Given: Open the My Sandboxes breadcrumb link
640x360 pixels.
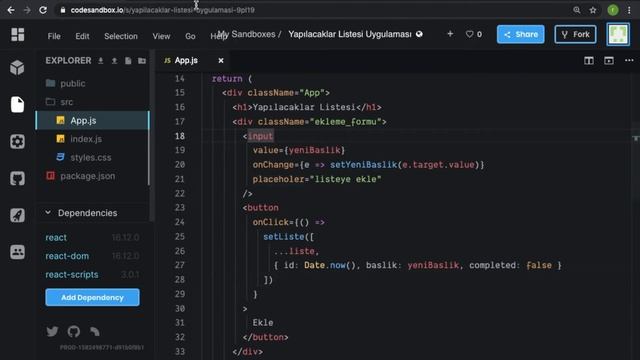Looking at the screenshot, I should coord(247,34).
